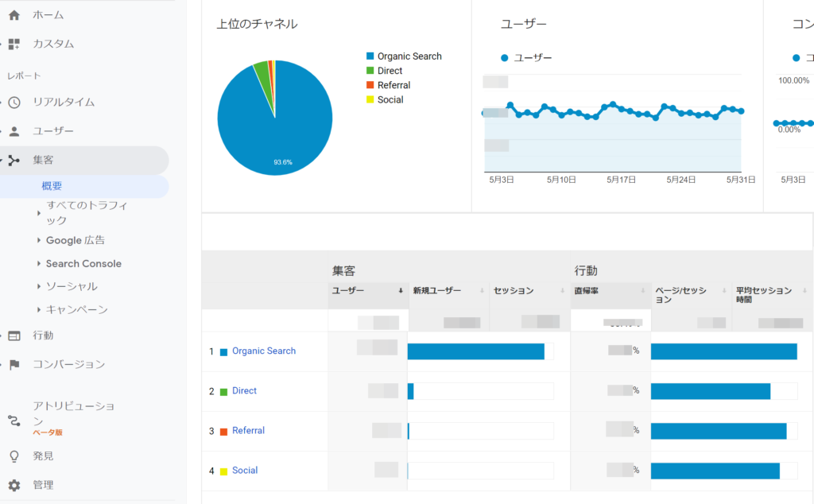Click Organic Search new-users bar

point(476,351)
